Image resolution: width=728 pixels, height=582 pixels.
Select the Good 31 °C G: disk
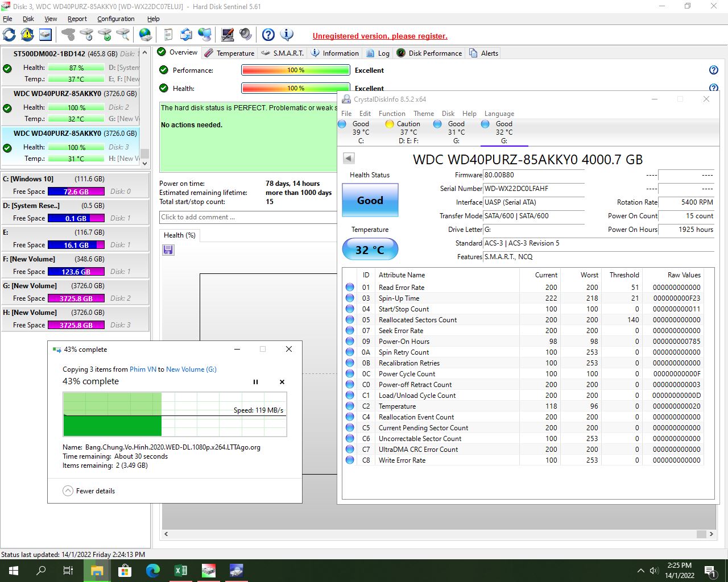pos(456,132)
